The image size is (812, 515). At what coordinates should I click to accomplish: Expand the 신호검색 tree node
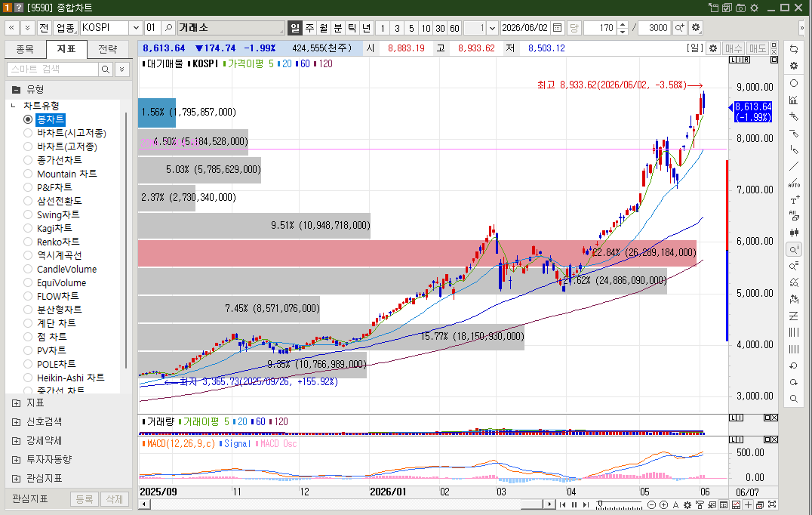(16, 421)
